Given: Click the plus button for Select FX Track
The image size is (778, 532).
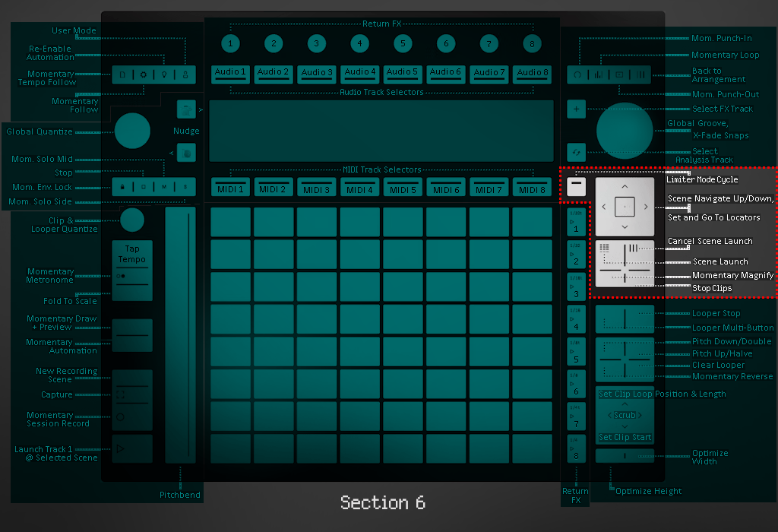Looking at the screenshot, I should pyautogui.click(x=576, y=109).
